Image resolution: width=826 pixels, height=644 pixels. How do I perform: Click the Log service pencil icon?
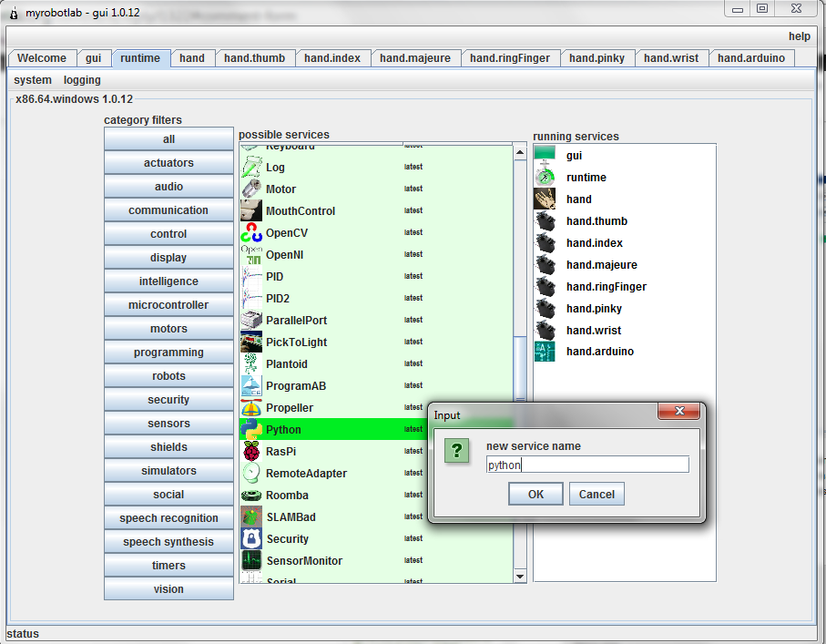(251, 167)
